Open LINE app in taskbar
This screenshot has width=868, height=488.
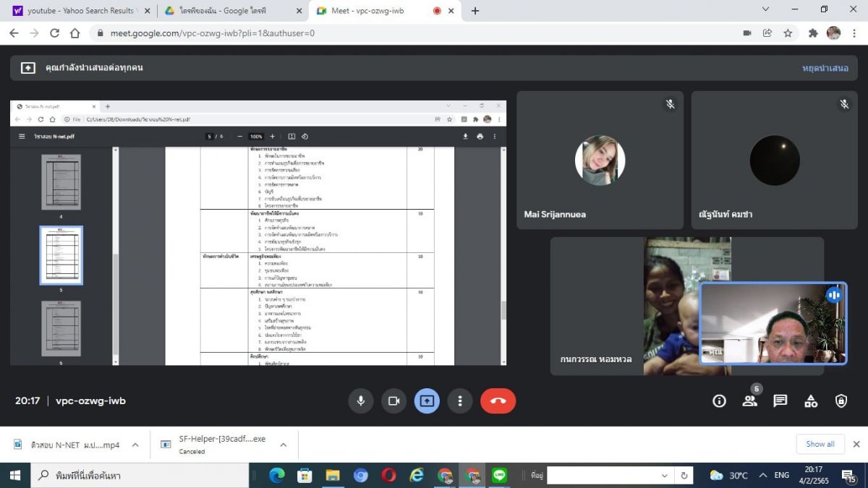pos(499,475)
